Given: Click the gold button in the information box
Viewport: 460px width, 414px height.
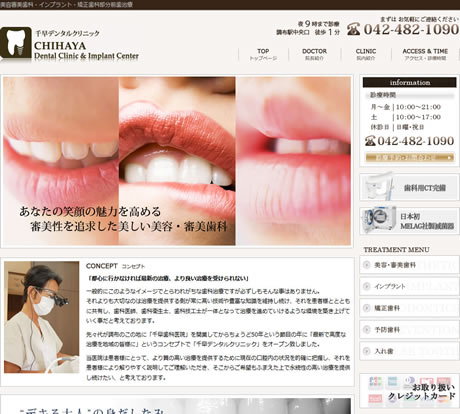Looking at the screenshot, I should [410, 157].
